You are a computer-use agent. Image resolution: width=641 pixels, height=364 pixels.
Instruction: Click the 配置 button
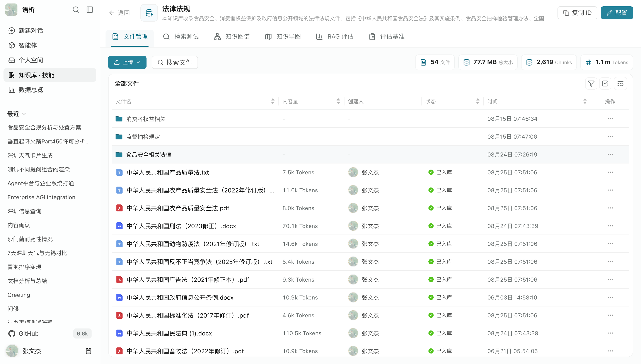(617, 13)
